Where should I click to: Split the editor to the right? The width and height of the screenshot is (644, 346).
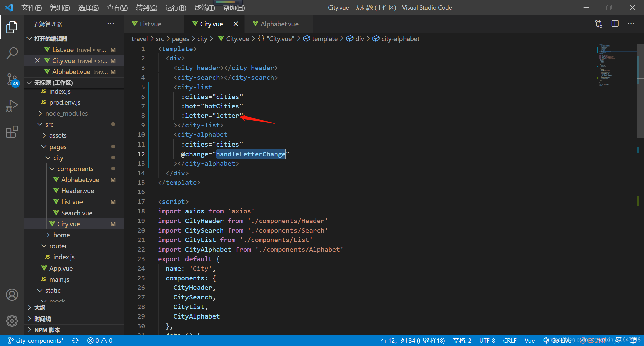coord(615,24)
